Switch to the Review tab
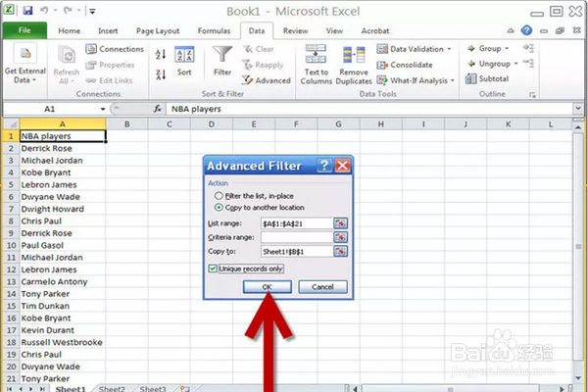This screenshot has width=588, height=392. 296,30
